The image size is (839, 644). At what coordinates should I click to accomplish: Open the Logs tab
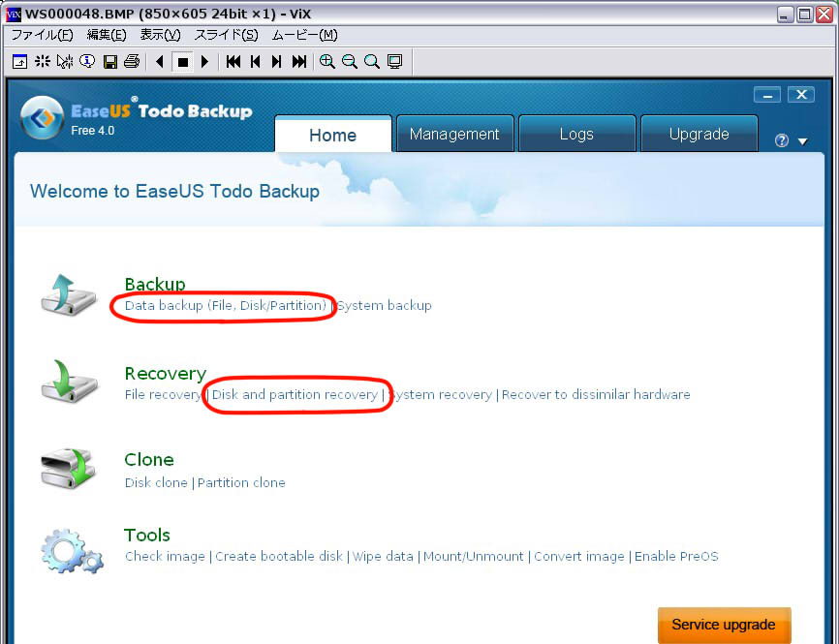pyautogui.click(x=576, y=135)
